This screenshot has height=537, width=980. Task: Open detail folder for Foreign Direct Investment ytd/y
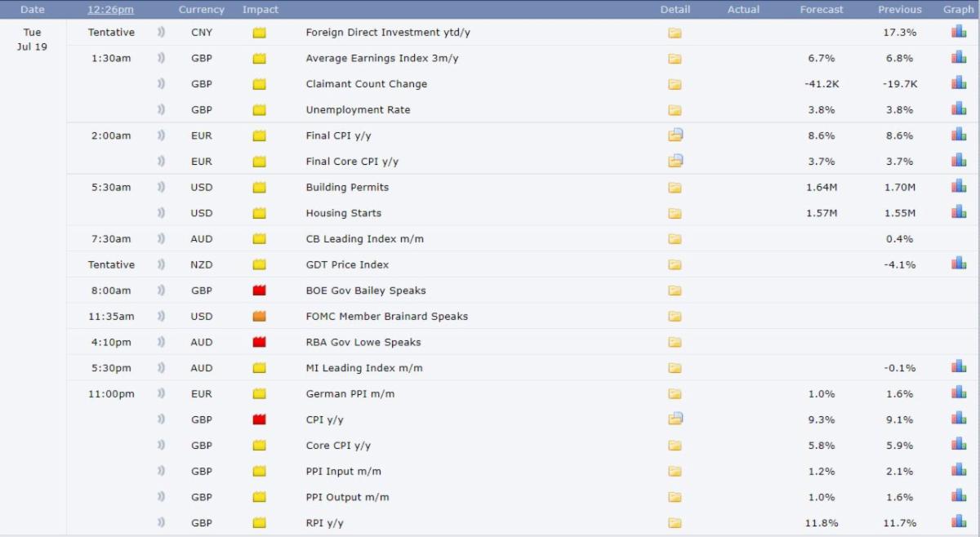[675, 33]
